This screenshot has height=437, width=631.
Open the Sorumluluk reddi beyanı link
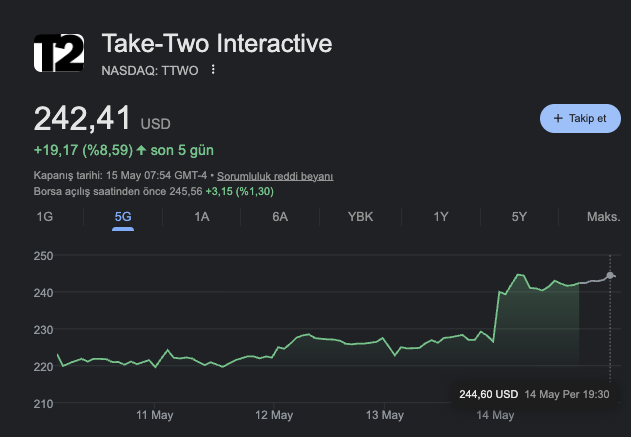[275, 176]
